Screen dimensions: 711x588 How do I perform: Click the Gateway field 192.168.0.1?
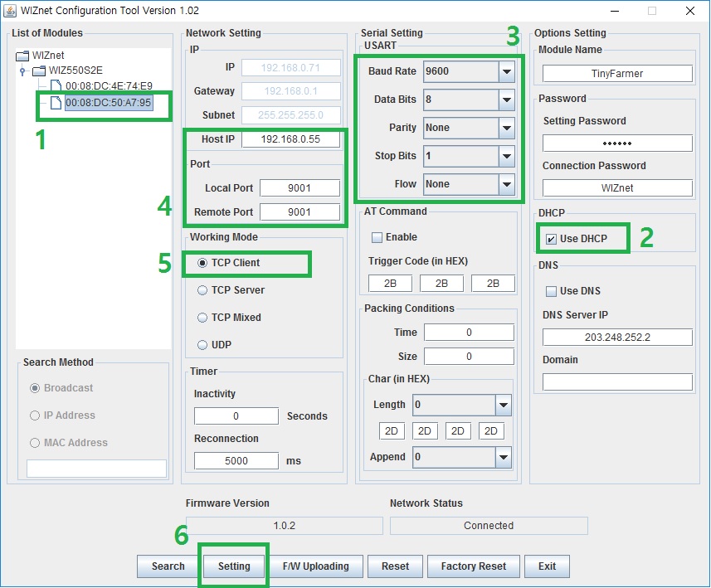click(290, 91)
